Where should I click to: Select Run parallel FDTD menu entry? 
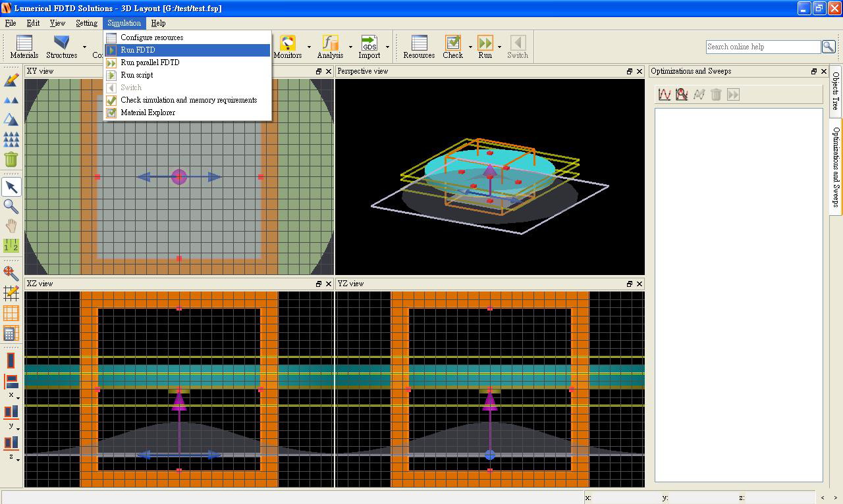[188, 63]
